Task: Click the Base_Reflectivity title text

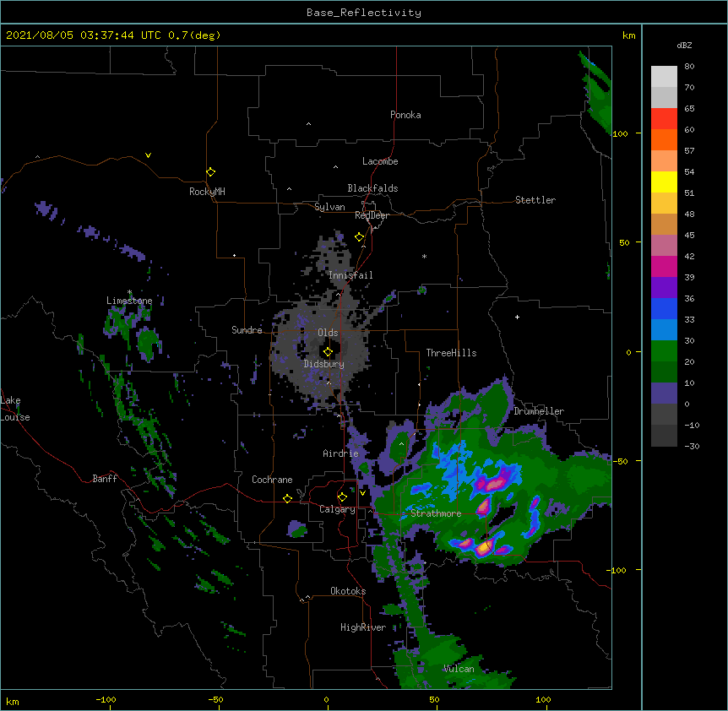Action: coord(364,13)
